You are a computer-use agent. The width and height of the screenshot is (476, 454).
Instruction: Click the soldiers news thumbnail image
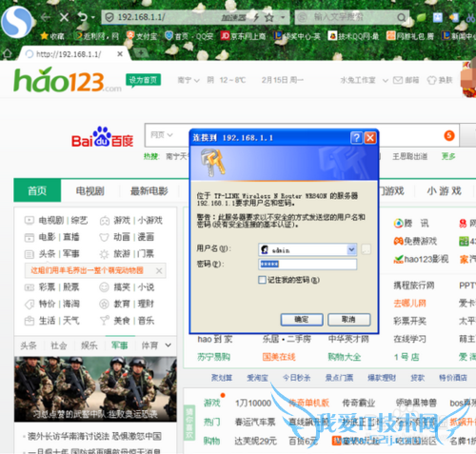point(95,389)
